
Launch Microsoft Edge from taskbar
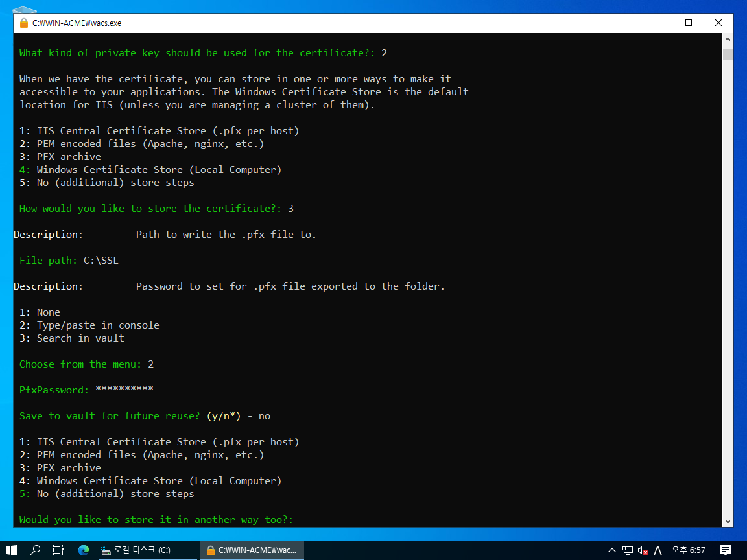coord(84,550)
